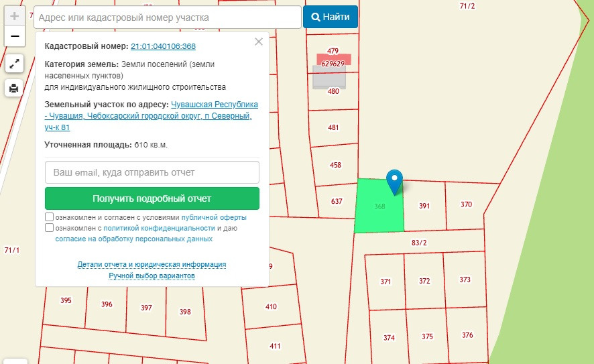Select parcel 372 on the map
Viewport: 594px width, 364px height.
424,281
